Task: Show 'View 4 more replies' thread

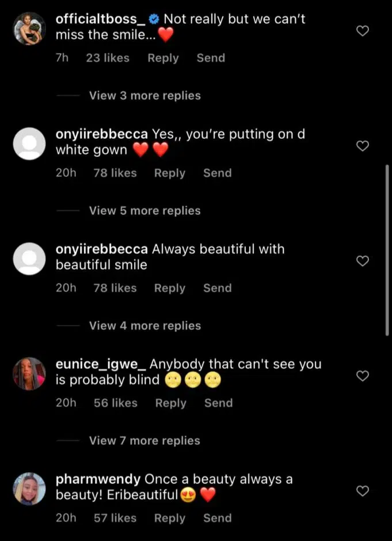Action: click(144, 326)
